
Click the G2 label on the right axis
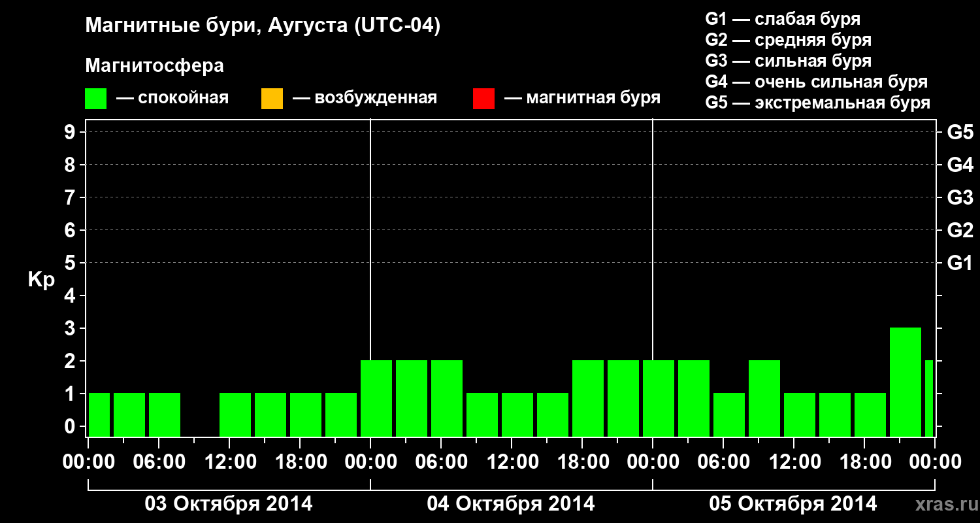click(x=960, y=230)
